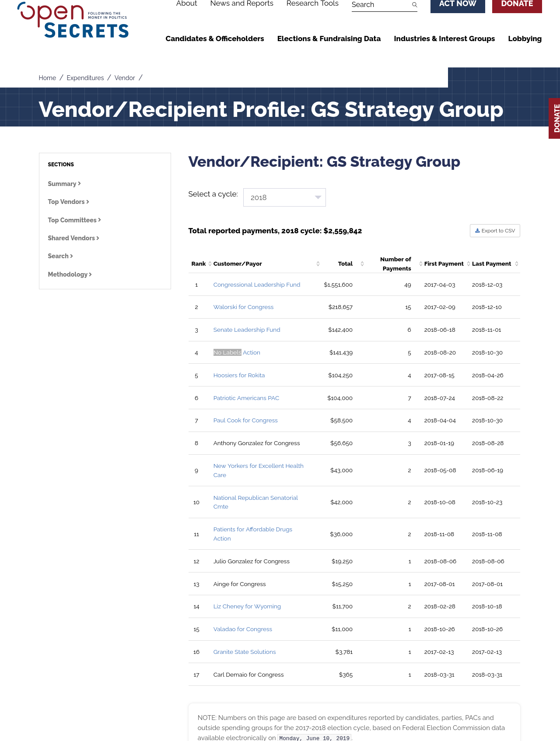560x741 pixels.
Task: Click the OpenSecrets logo
Action: point(73,20)
